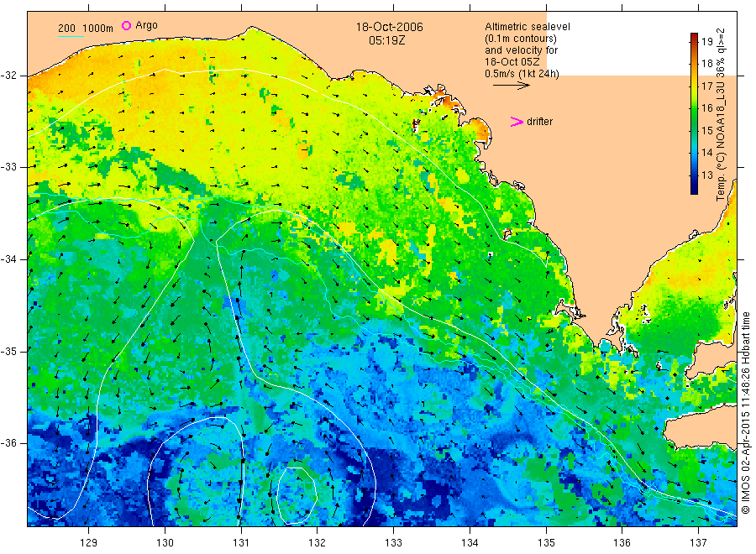Click the velocity scale reference arrow
This screenshot has width=756, height=554.
click(x=511, y=86)
